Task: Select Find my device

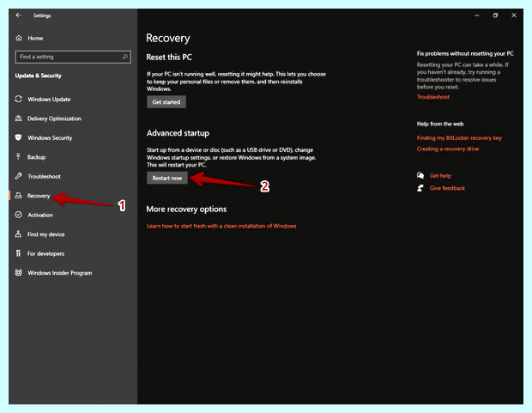Action: coord(45,234)
